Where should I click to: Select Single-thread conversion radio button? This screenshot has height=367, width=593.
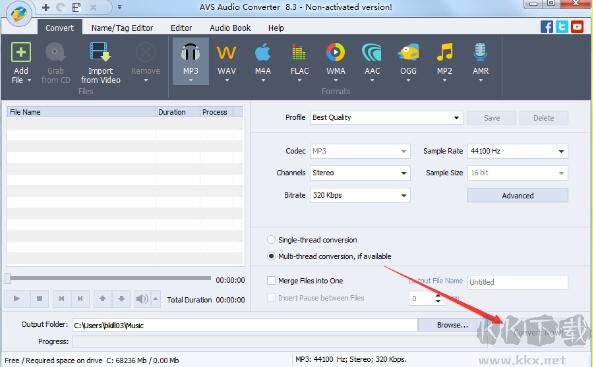tap(271, 240)
